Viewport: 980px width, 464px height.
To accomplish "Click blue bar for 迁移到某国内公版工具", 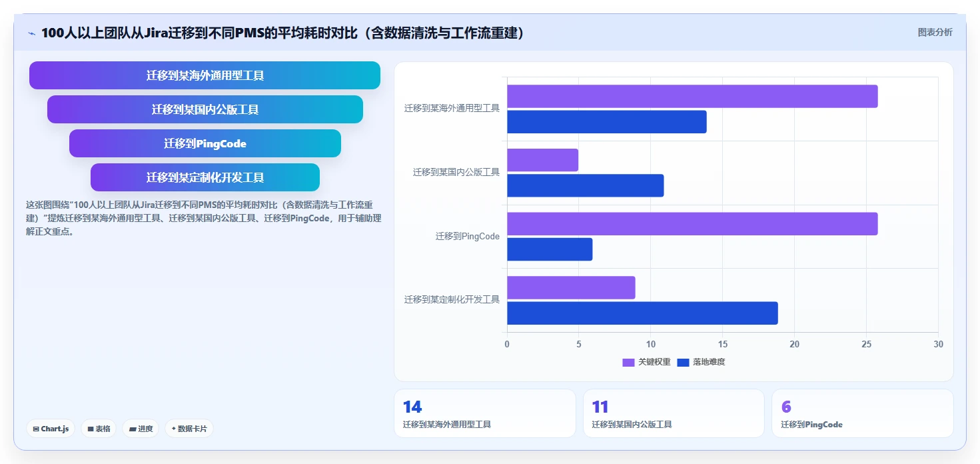I will click(585, 185).
